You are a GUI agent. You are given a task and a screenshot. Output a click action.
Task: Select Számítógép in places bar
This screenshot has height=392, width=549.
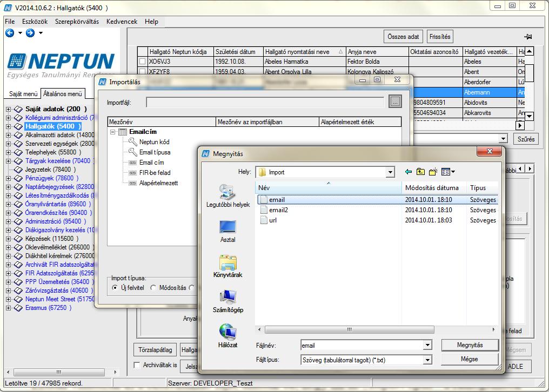point(228,301)
